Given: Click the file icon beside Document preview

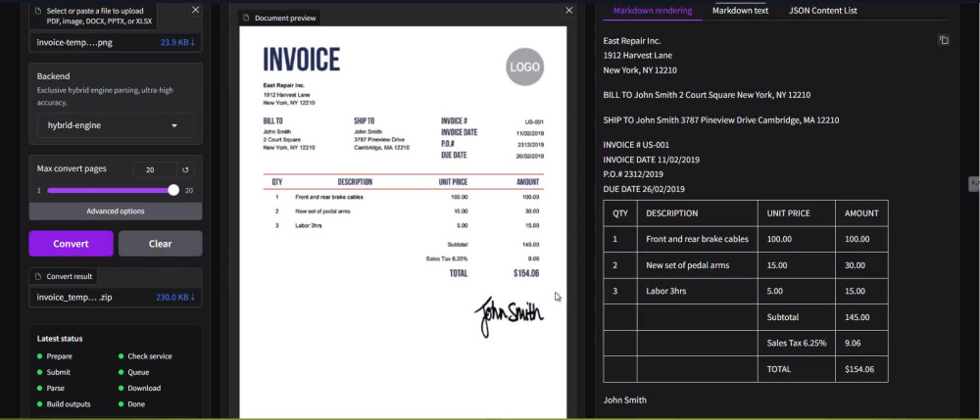Looking at the screenshot, I should pos(246,18).
